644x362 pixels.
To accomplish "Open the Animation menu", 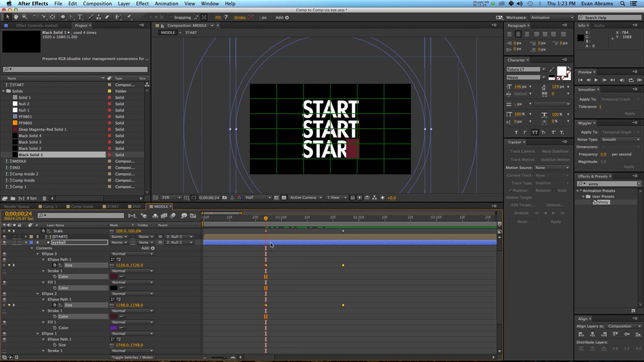I will [166, 4].
